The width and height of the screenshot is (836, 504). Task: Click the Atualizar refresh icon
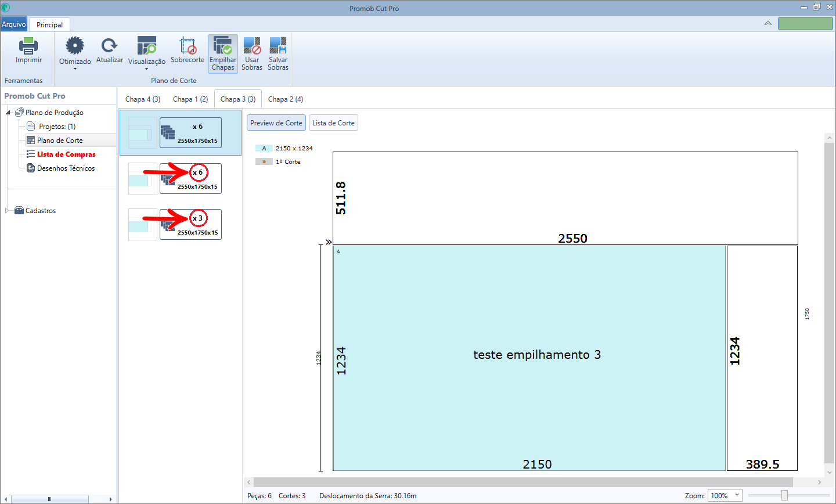pos(109,46)
